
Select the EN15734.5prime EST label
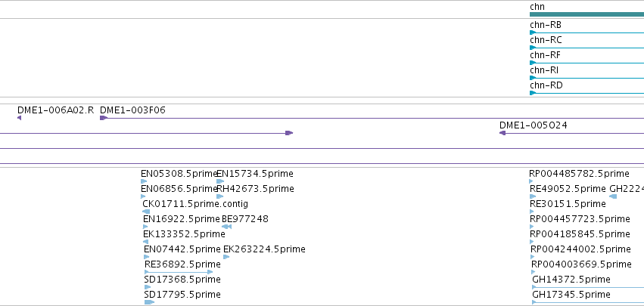click(255, 174)
